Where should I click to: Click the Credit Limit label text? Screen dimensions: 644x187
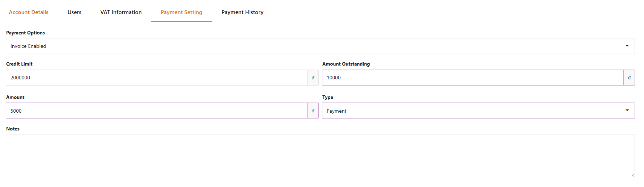19,64
